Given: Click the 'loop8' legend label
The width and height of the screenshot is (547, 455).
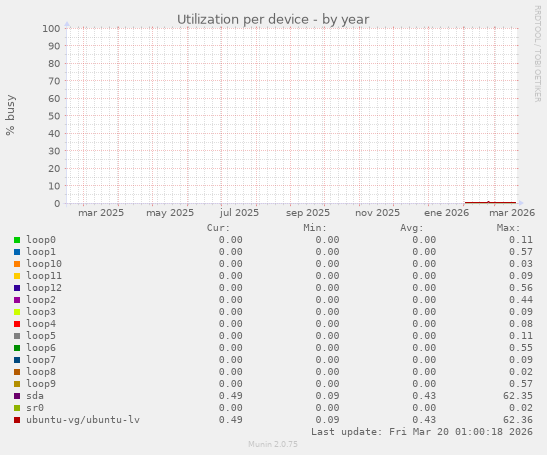Looking at the screenshot, I should [41, 372].
